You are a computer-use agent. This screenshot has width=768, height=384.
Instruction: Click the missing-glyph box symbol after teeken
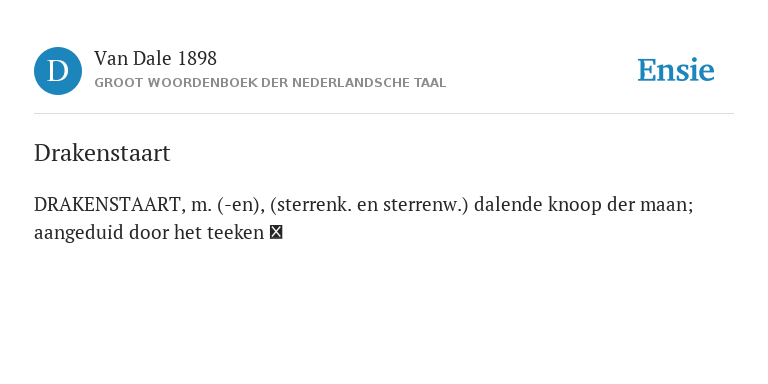click(276, 232)
